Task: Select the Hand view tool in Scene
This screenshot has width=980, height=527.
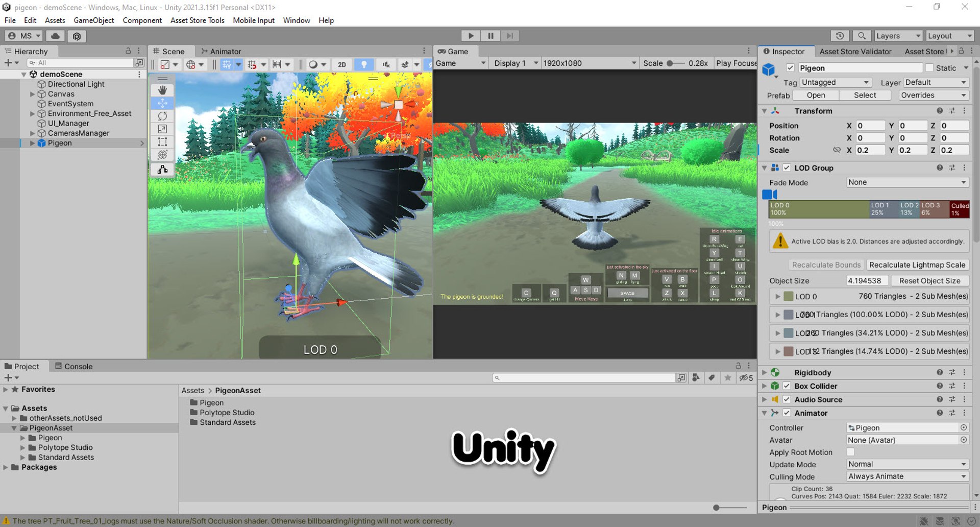Action: coord(162,90)
